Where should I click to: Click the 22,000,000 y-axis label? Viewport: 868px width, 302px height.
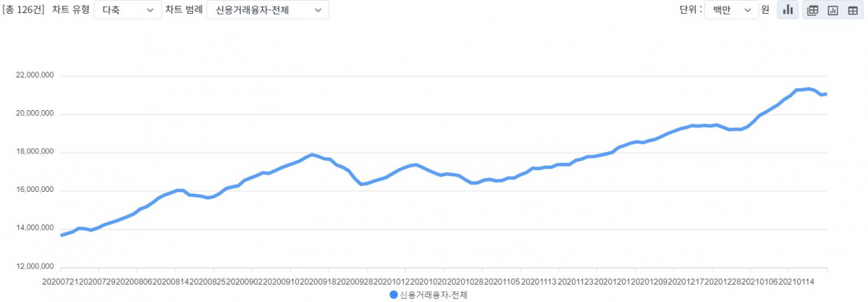click(x=36, y=76)
